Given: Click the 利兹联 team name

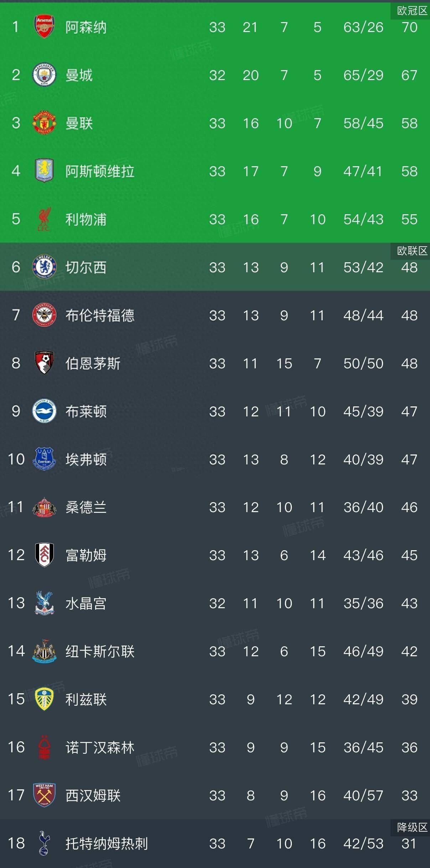Looking at the screenshot, I should 86,699.
